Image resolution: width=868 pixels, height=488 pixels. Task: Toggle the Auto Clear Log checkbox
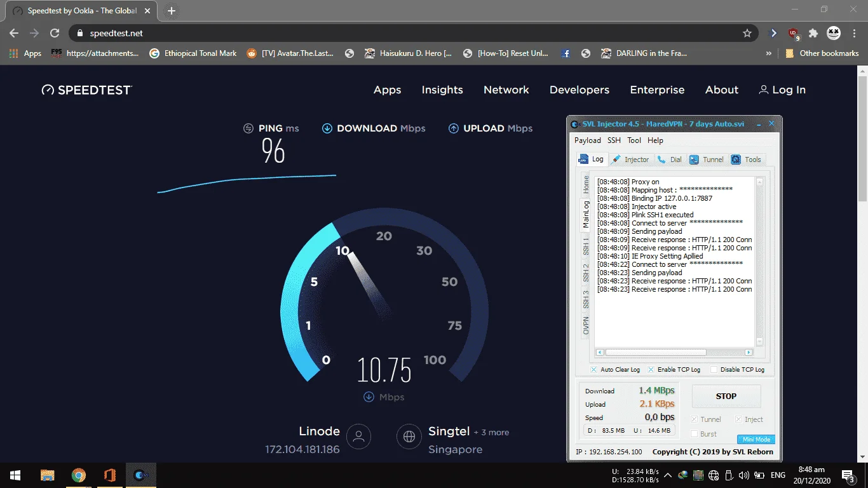[x=593, y=369]
